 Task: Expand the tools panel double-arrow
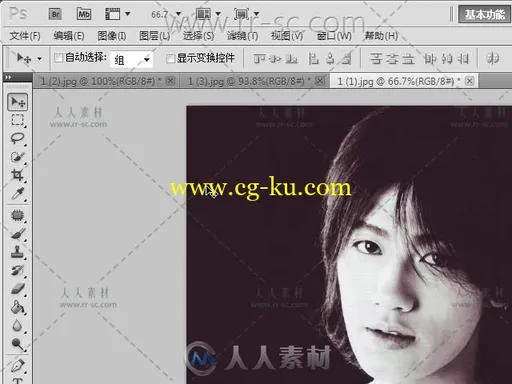(8, 77)
